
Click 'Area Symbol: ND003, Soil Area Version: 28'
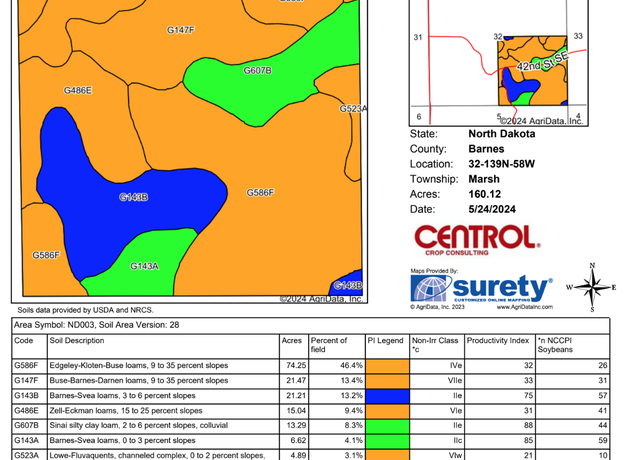click(96, 325)
